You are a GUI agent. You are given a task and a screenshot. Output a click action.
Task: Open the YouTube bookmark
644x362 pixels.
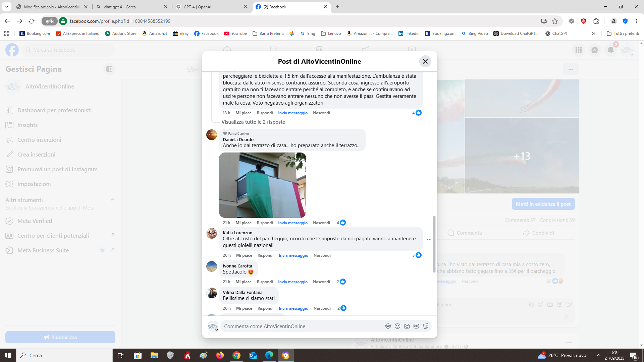[x=235, y=34]
